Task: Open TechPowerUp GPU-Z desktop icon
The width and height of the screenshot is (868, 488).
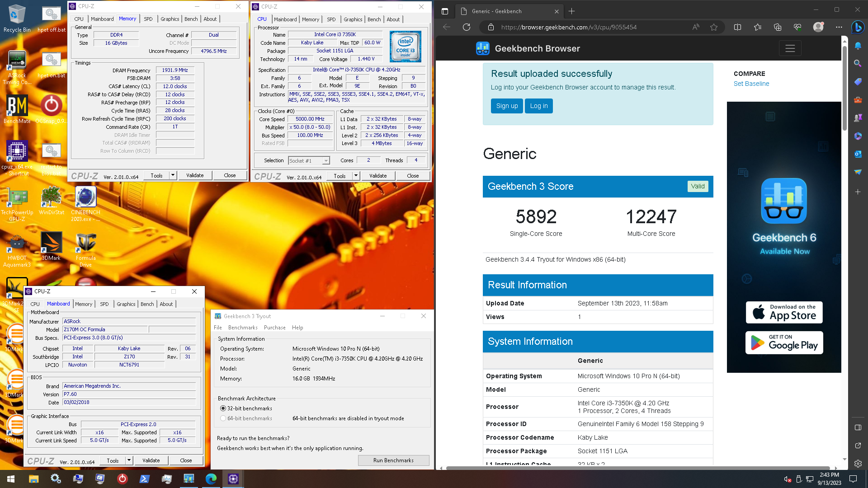Action: tap(17, 204)
